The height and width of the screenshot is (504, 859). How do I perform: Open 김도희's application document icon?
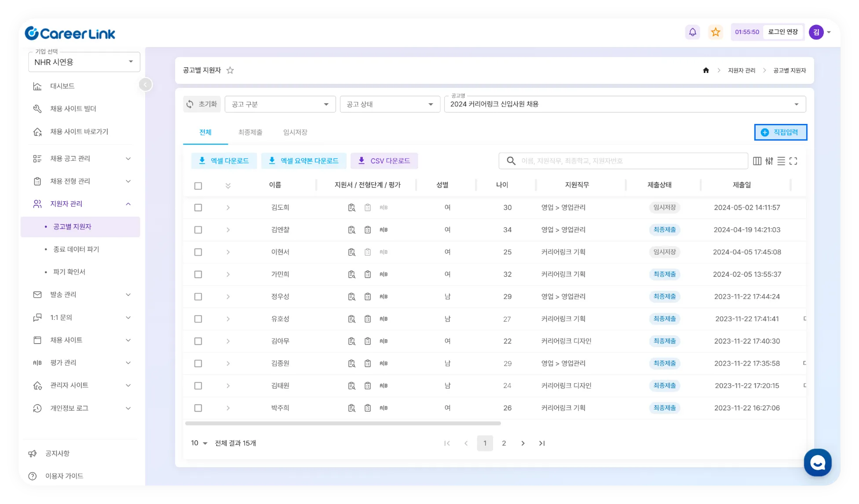[x=351, y=207]
